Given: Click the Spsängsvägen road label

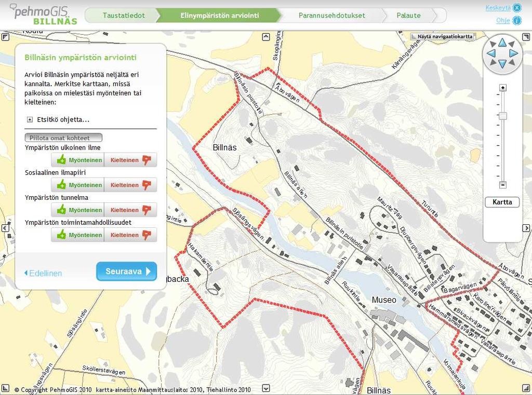Looking at the screenshot, I should 248,223.
